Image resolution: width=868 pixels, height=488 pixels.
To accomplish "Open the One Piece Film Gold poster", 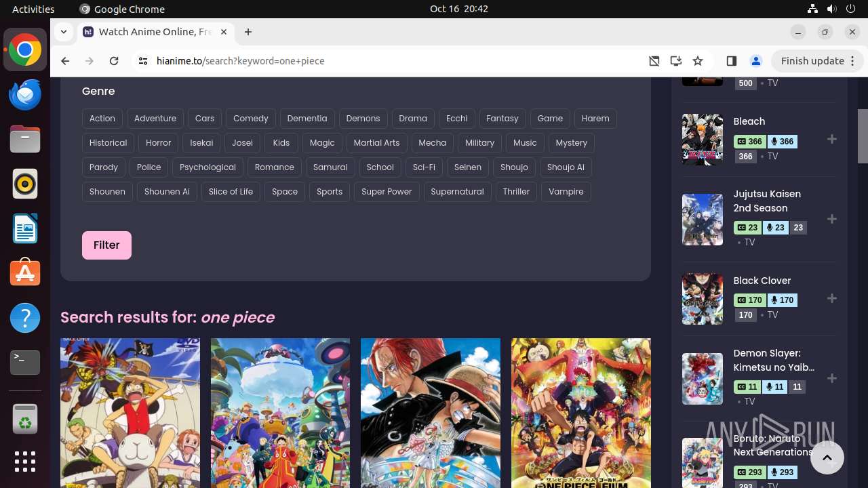I will click(581, 413).
